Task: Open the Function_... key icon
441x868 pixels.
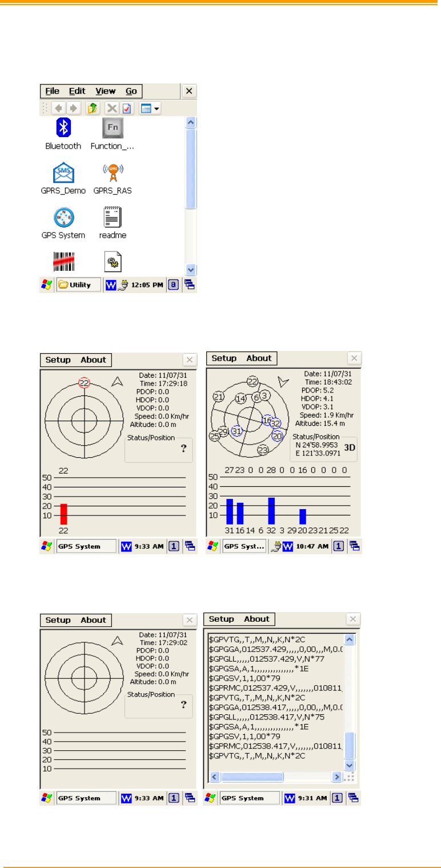Action: tap(113, 128)
